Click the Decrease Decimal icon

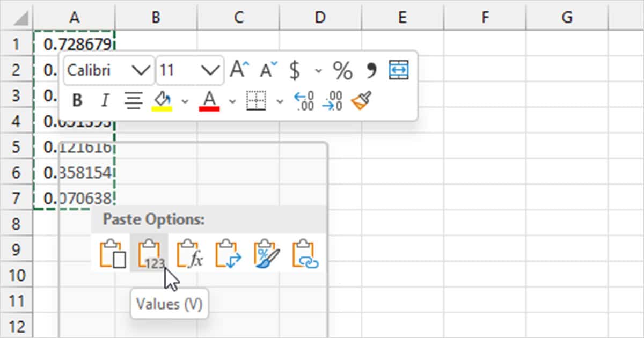click(332, 100)
